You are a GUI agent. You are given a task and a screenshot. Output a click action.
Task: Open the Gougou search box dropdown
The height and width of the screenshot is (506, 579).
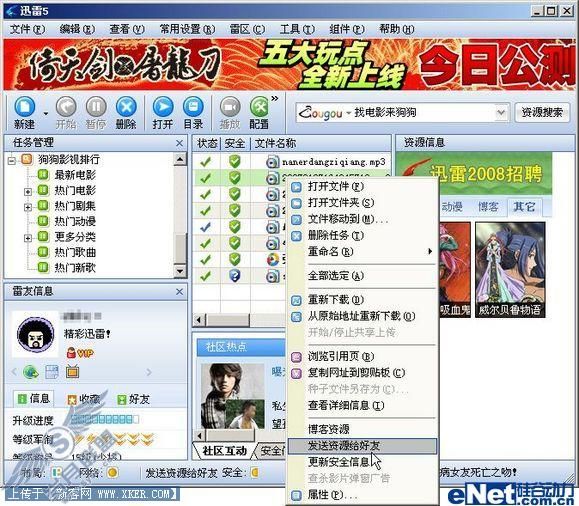pos(501,112)
